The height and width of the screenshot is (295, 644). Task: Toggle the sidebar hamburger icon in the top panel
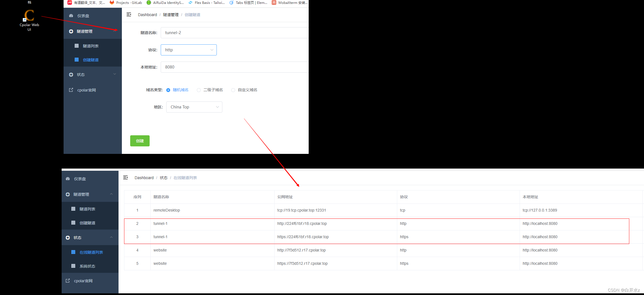pos(129,14)
